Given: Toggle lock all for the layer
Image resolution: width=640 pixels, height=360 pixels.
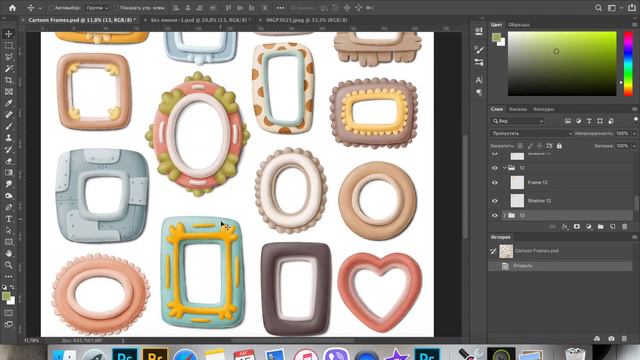Looking at the screenshot, I should [x=559, y=146].
